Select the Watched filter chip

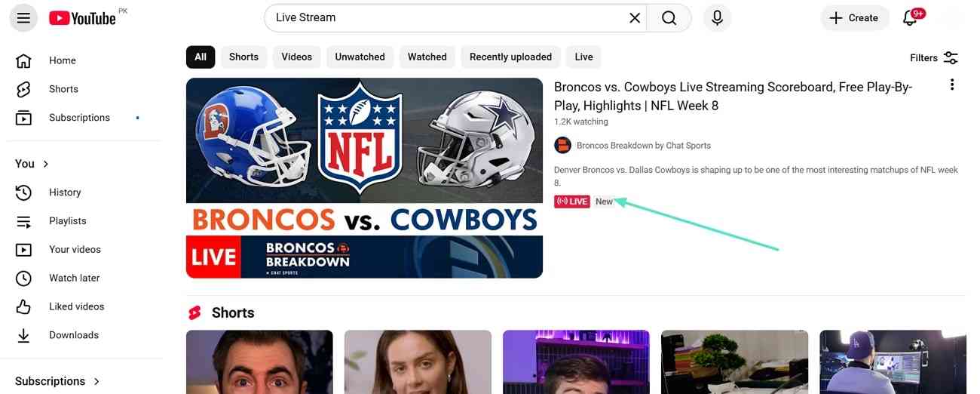(427, 57)
